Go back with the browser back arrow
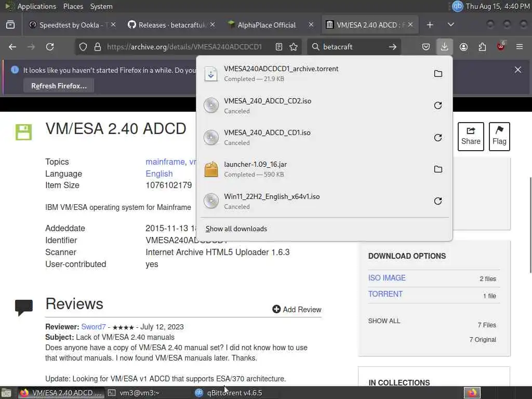This screenshot has height=399, width=532. 12,47
